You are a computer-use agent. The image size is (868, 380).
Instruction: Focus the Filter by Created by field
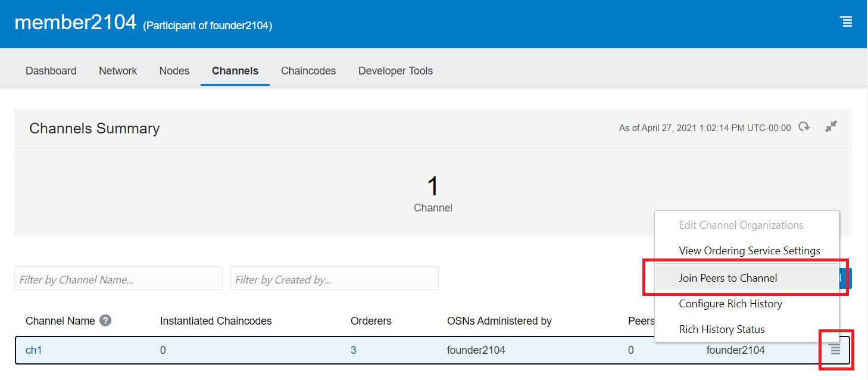(334, 279)
